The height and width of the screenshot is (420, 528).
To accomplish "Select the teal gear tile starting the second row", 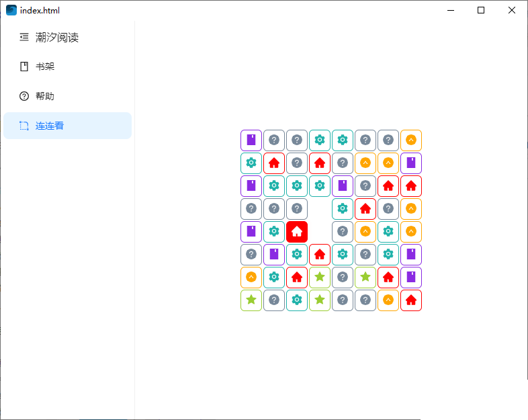I will 251,163.
